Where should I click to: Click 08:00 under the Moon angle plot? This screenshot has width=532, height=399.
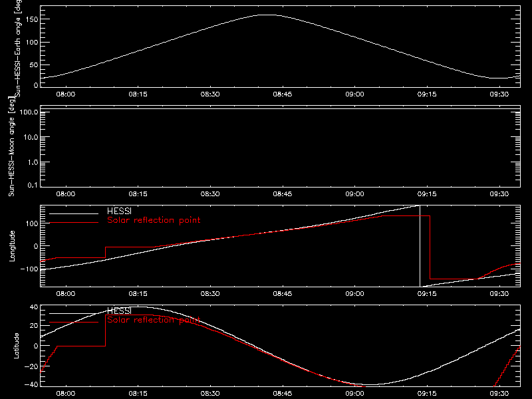tap(65, 194)
